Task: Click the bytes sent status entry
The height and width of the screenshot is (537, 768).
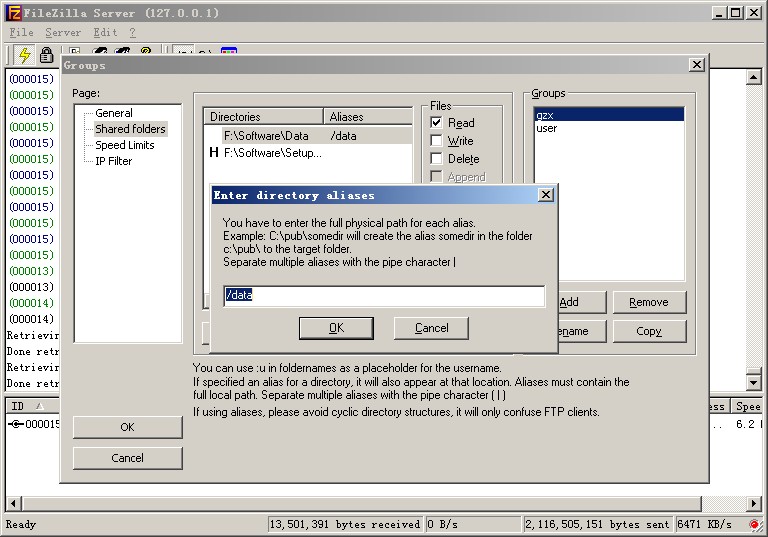Action: coord(597,524)
